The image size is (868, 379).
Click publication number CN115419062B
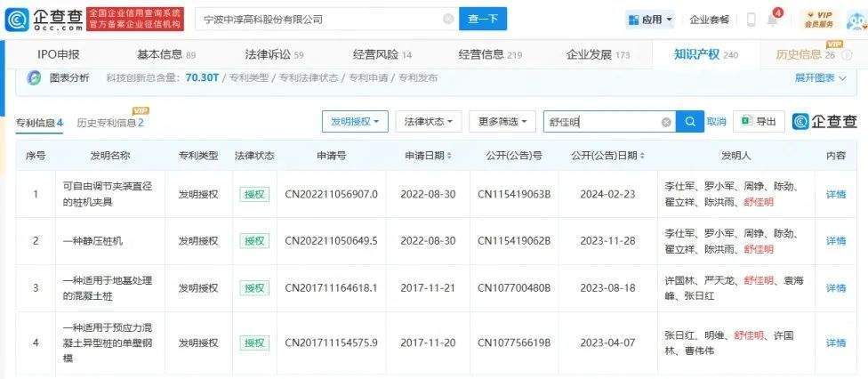[x=514, y=241]
